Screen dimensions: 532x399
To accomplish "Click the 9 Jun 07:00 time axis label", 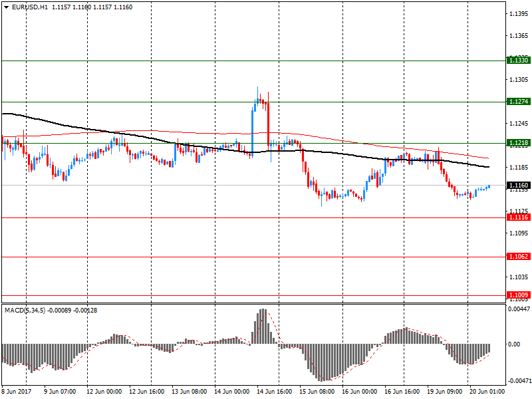I will tap(60, 392).
